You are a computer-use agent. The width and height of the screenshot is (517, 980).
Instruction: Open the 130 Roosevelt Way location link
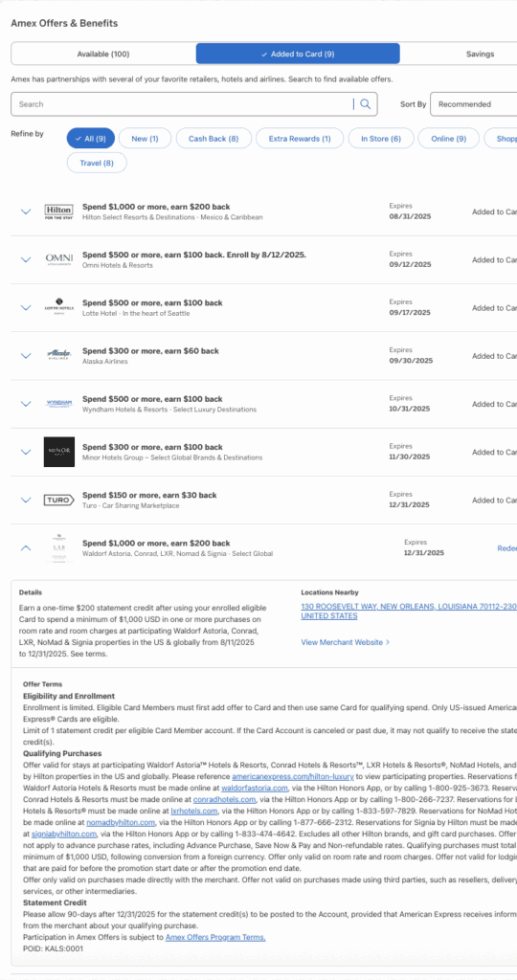point(409,612)
